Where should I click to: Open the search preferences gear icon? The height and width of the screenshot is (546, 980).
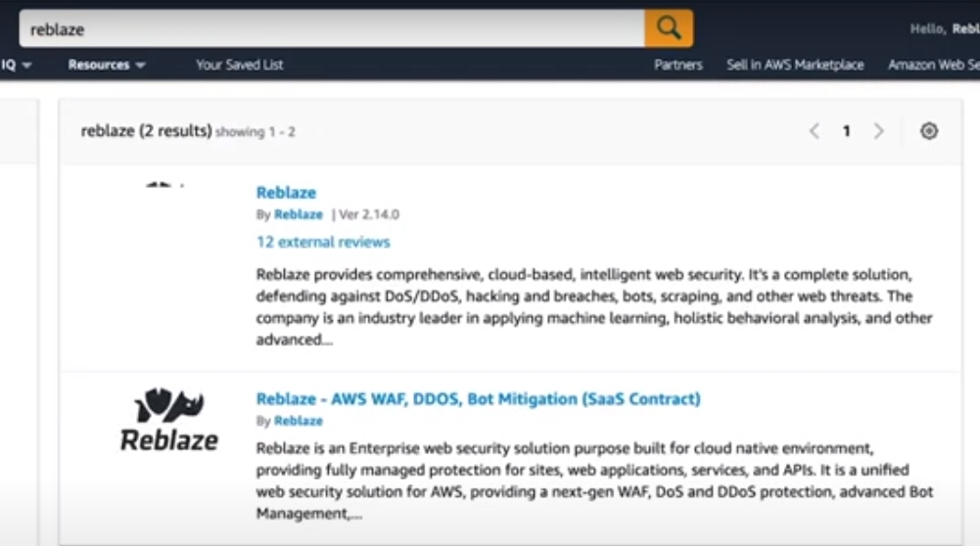[928, 131]
